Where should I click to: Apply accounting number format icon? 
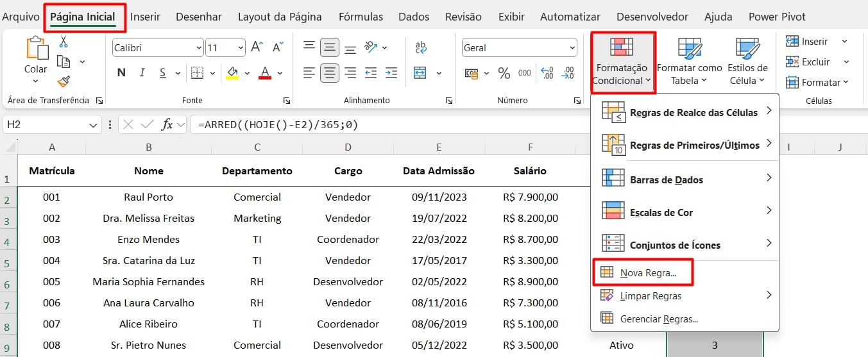472,73
